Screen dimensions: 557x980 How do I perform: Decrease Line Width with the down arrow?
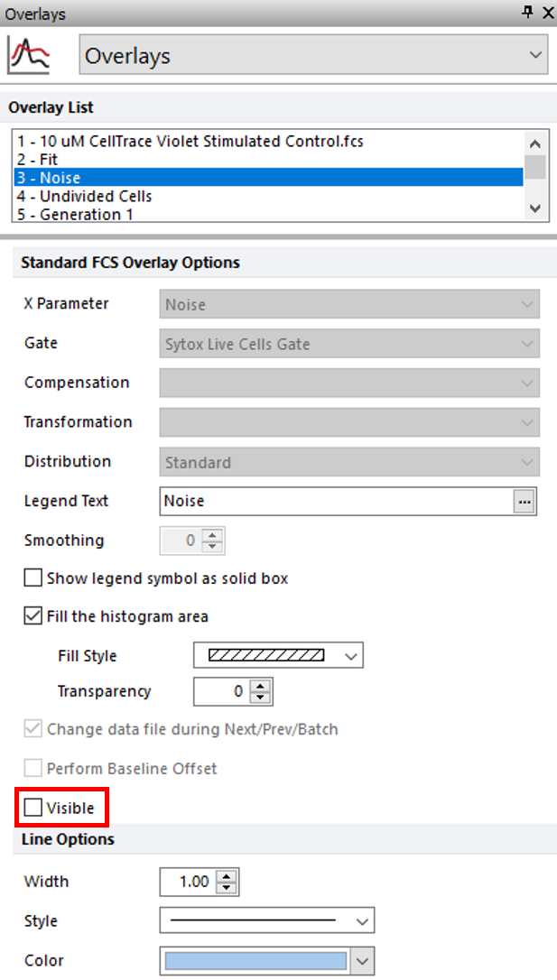pyautogui.click(x=227, y=887)
